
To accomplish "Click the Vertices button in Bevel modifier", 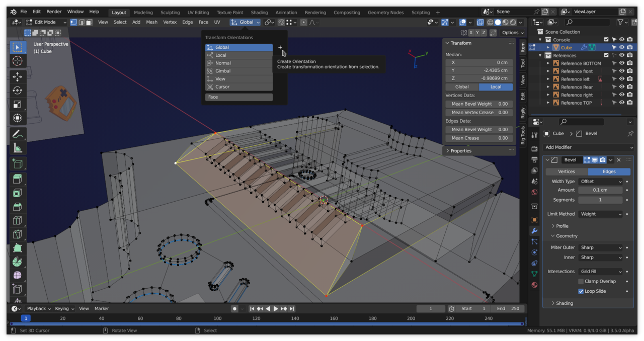I will pyautogui.click(x=567, y=172).
